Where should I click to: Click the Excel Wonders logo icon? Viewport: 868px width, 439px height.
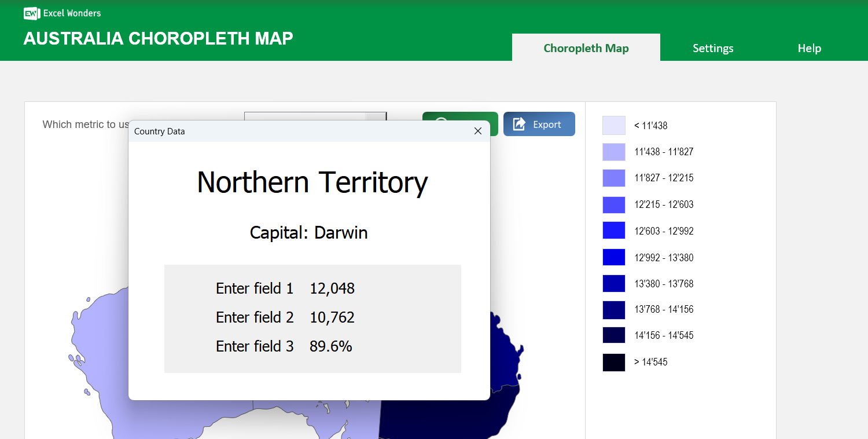click(31, 13)
